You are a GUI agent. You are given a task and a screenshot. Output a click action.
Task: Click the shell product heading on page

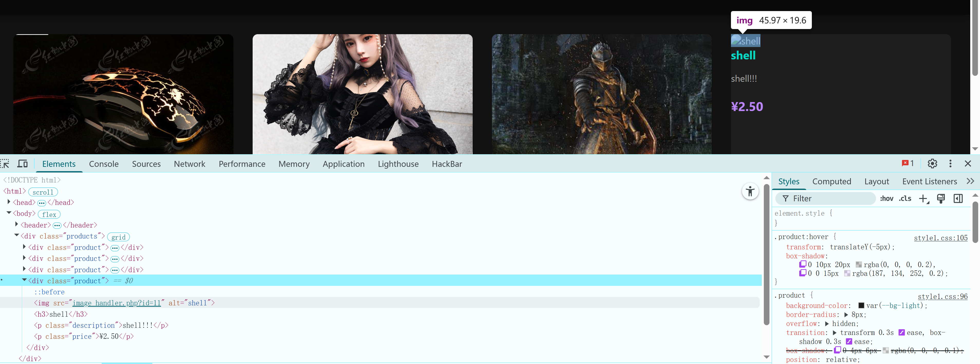click(743, 56)
